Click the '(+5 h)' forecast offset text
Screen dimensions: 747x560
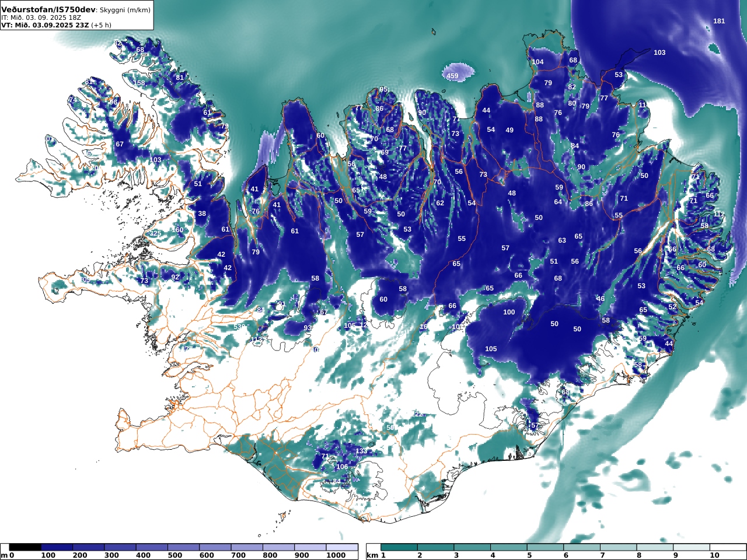101,25
